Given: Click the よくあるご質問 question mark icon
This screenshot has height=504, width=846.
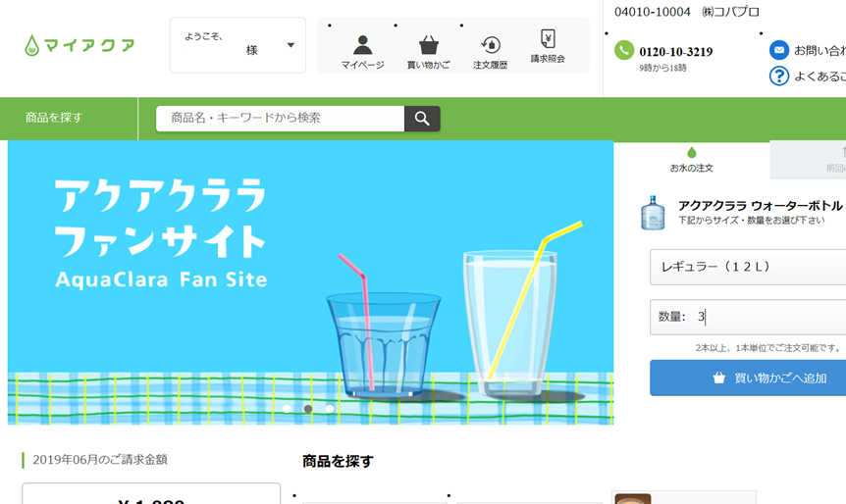Looking at the screenshot, I should [779, 76].
